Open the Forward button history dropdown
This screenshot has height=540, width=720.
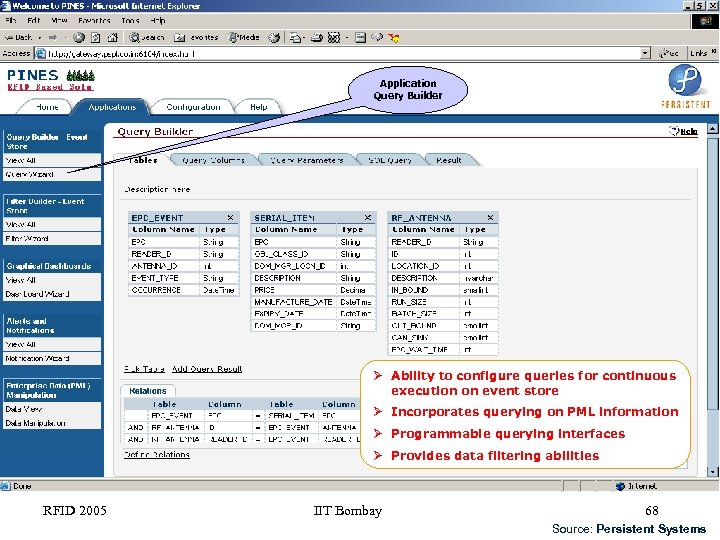click(66, 38)
